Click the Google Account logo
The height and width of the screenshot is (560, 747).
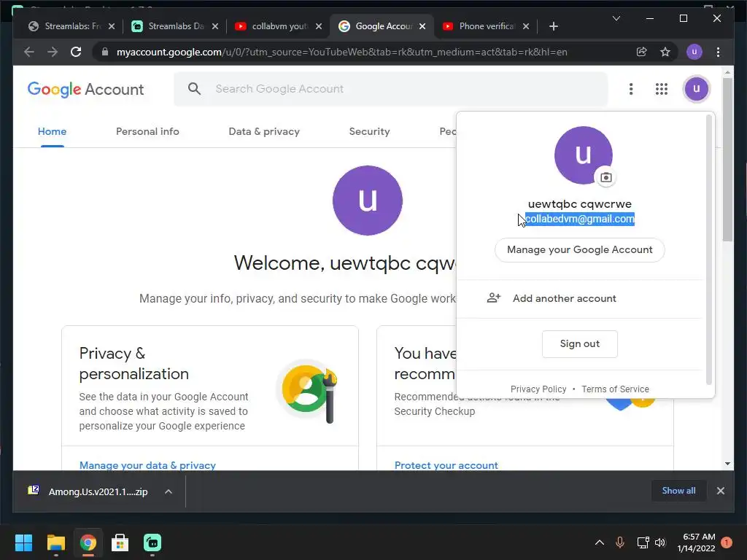click(86, 89)
